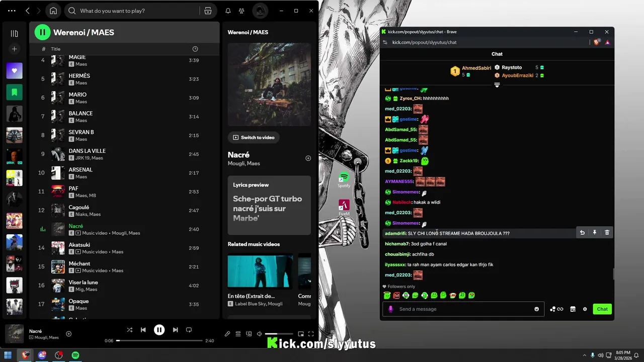Open AhmedSabiri leaderboard entry
The width and height of the screenshot is (644, 362).
470,71
